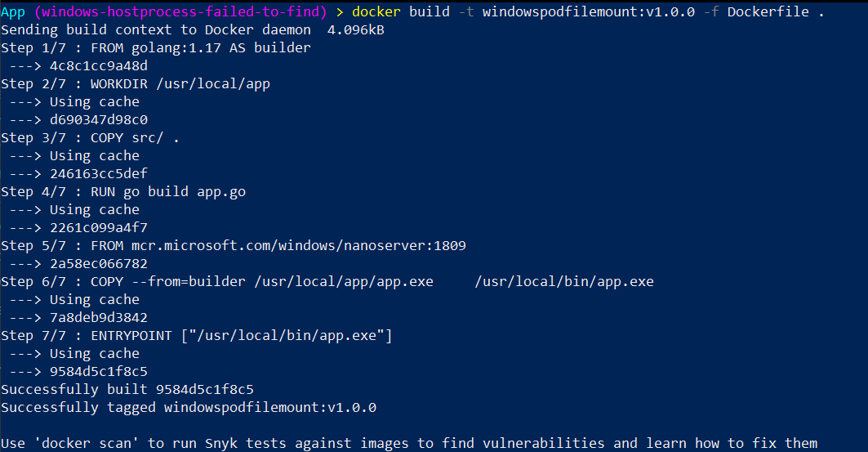Image resolution: width=868 pixels, height=452 pixels.
Task: Click the 'App' directory name in prompt
Action: pyautogui.click(x=13, y=11)
